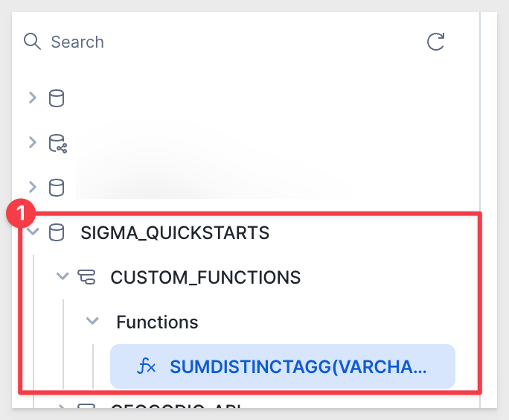Select the Functions folder label
The width and height of the screenshot is (509, 420).
(x=158, y=322)
